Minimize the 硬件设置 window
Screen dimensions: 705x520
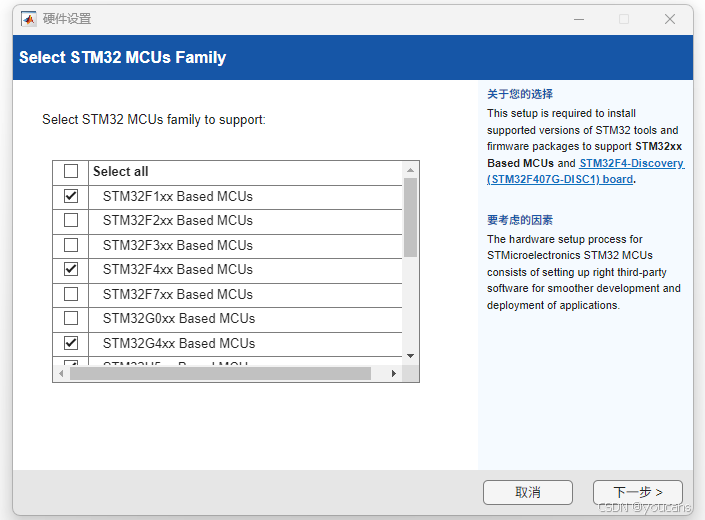(579, 19)
